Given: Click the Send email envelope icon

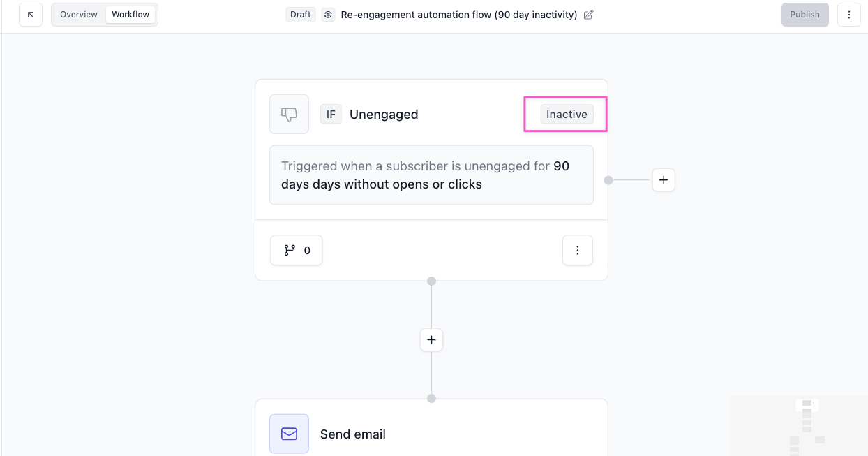Looking at the screenshot, I should pyautogui.click(x=289, y=434).
